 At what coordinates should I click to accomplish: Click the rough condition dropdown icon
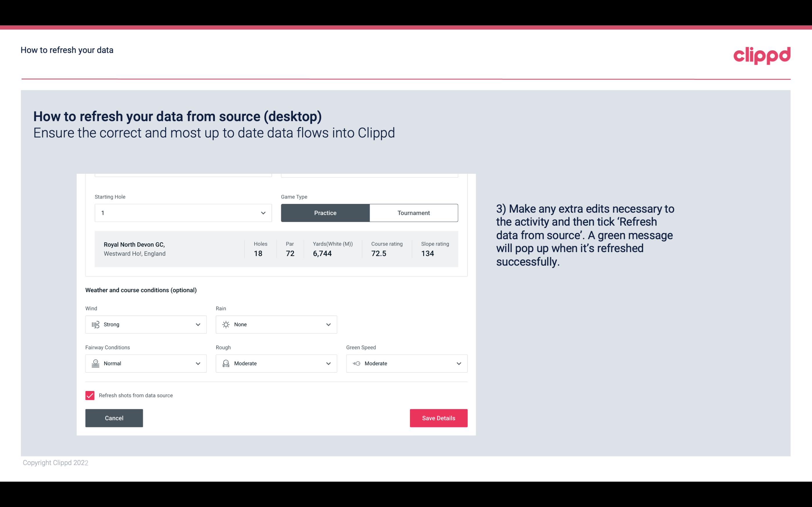pyautogui.click(x=328, y=363)
